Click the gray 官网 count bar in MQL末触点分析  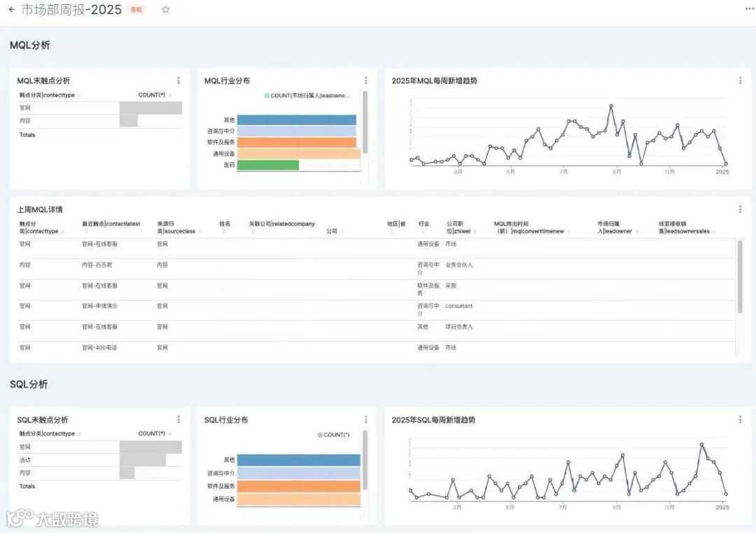pyautogui.click(x=150, y=108)
